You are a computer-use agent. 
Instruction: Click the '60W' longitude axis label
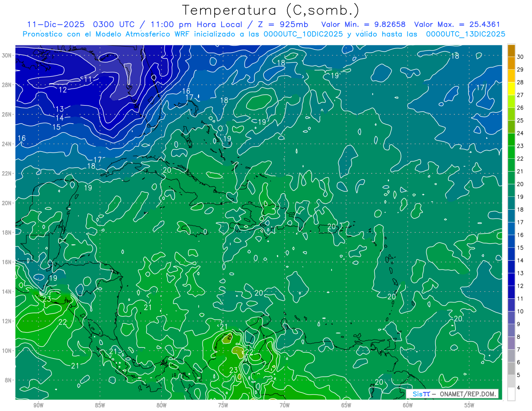pyautogui.click(x=408, y=405)
